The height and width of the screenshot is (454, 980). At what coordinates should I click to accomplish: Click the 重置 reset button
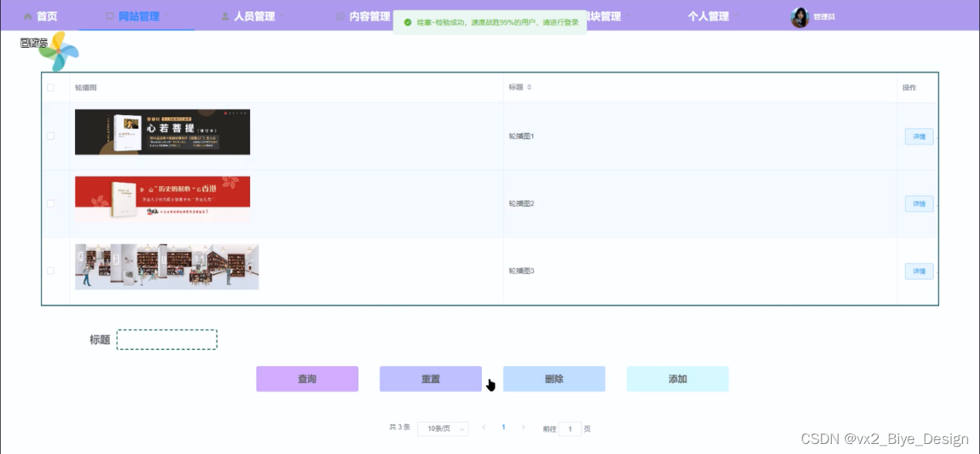tap(431, 379)
